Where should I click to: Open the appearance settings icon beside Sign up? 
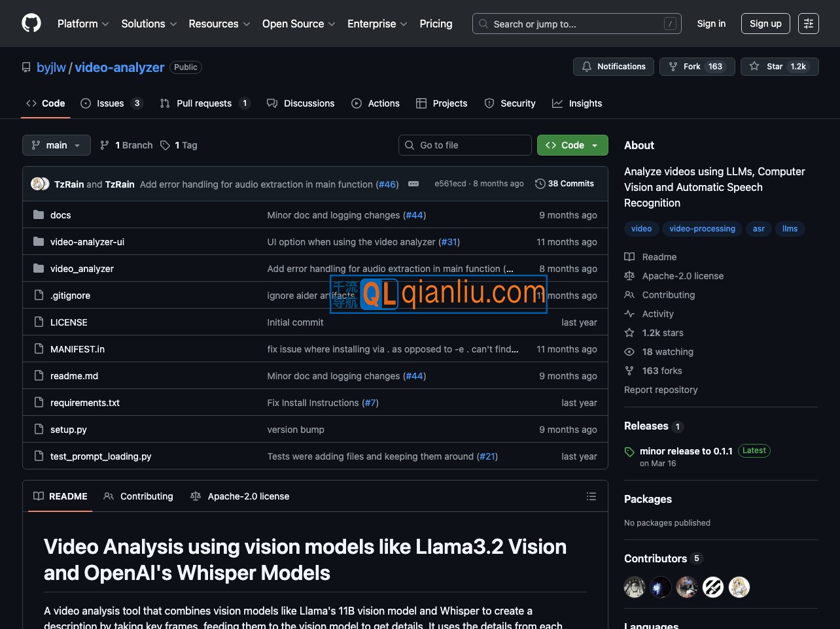pos(809,24)
